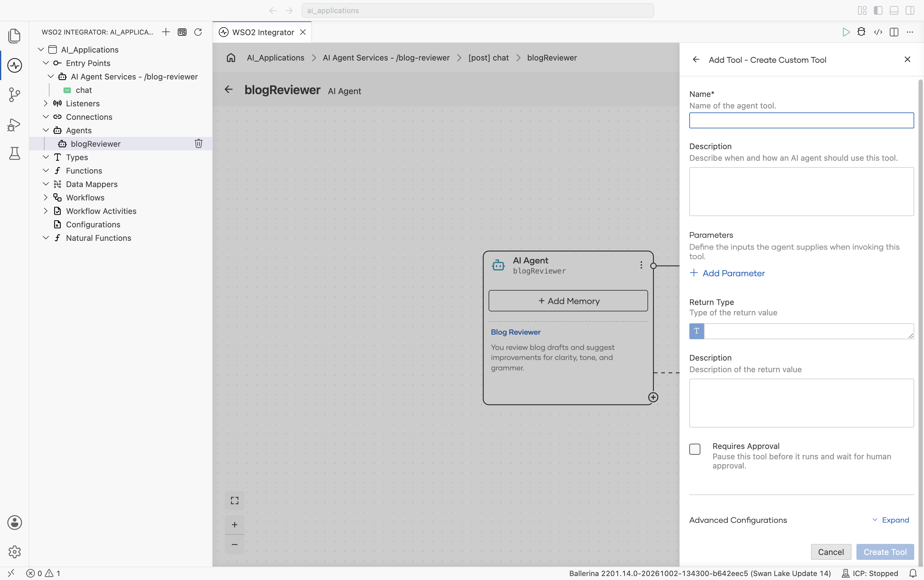924x580 pixels.
Task: Zoom out the canvas with minus button
Action: (x=235, y=544)
